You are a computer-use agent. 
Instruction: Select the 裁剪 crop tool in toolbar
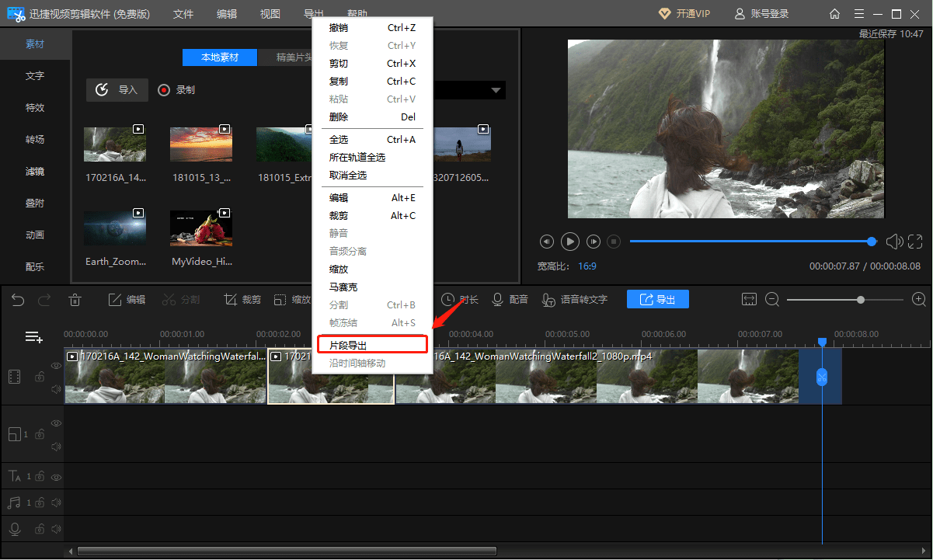242,300
